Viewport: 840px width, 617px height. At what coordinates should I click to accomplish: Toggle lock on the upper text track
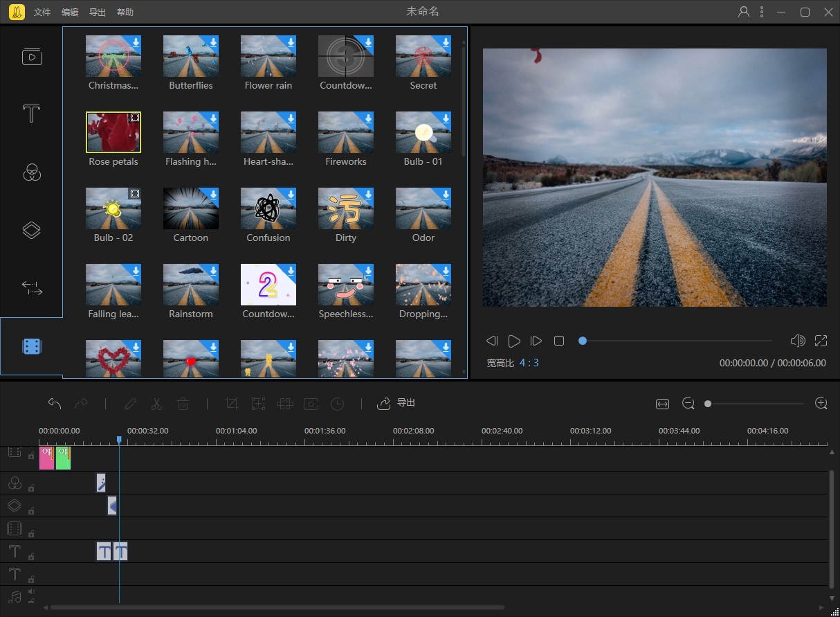pyautogui.click(x=31, y=556)
